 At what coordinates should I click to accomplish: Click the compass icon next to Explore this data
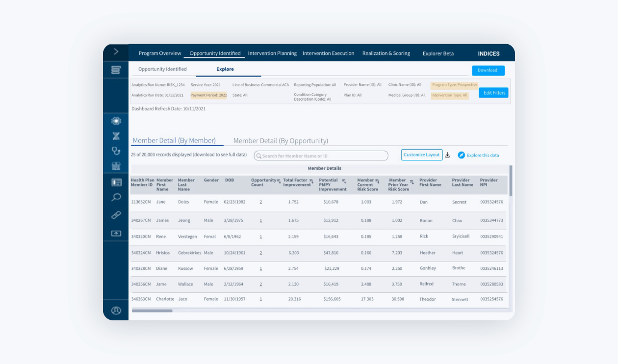(x=461, y=155)
